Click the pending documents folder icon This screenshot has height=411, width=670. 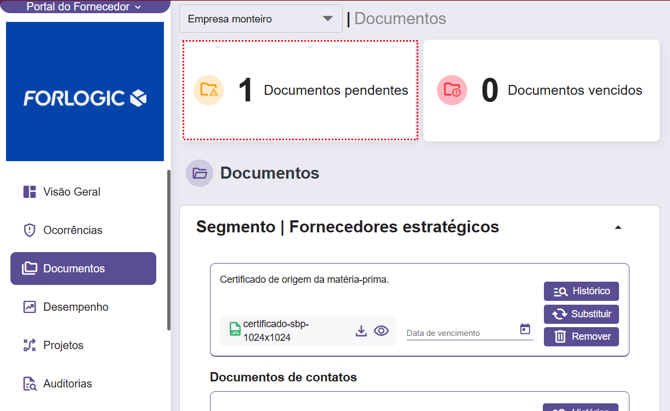click(208, 90)
